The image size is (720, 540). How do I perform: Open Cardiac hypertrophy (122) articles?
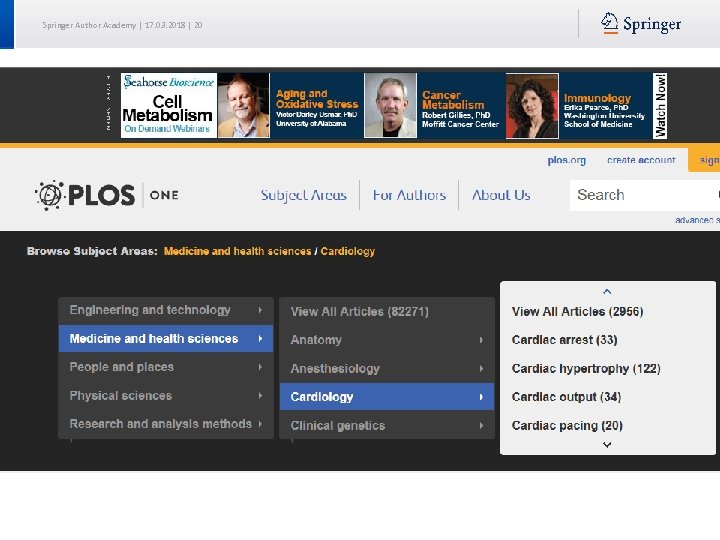586,369
